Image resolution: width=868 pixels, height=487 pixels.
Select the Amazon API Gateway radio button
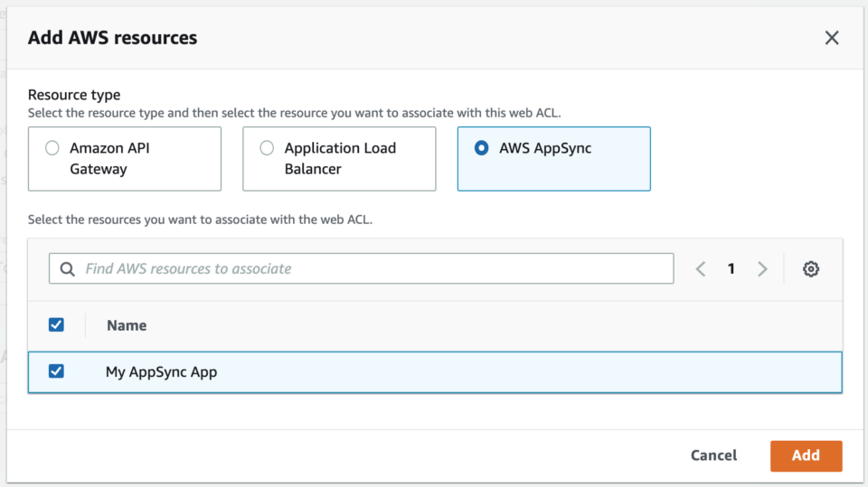pos(52,148)
